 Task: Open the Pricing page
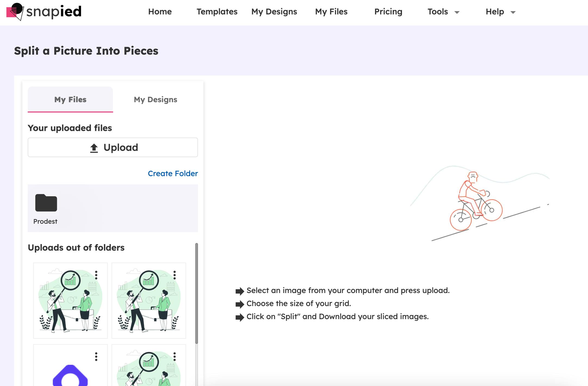click(x=388, y=12)
